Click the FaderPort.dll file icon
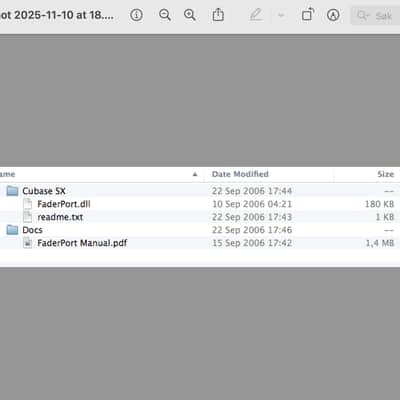The width and height of the screenshot is (400, 400). [x=28, y=204]
